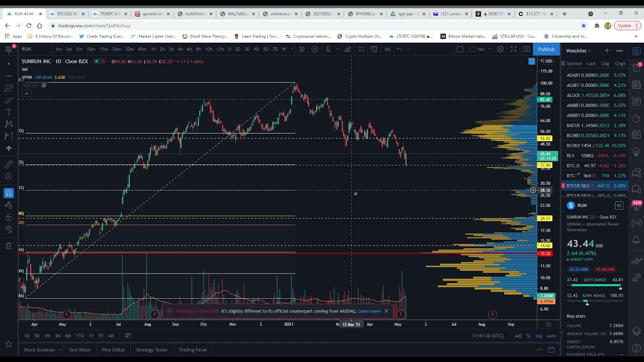Click the Compare or Add Symbol plus icon
This screenshot has height=362, width=644.
315,49
